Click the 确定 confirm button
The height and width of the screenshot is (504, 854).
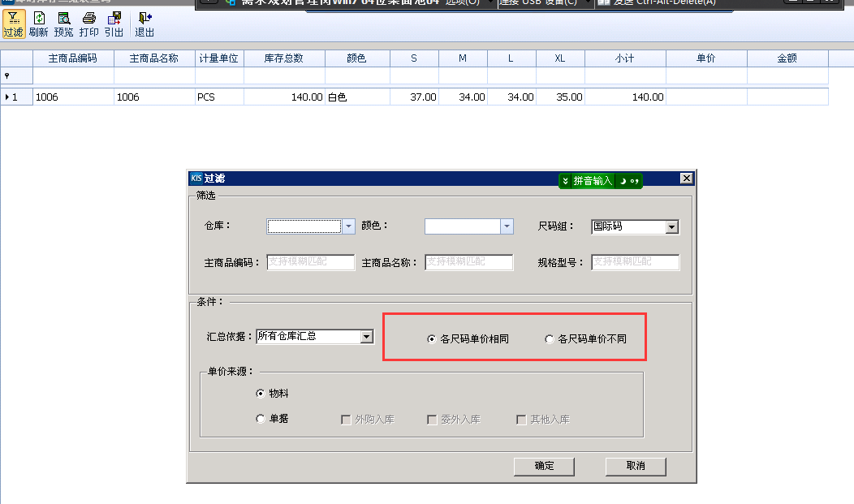[544, 466]
